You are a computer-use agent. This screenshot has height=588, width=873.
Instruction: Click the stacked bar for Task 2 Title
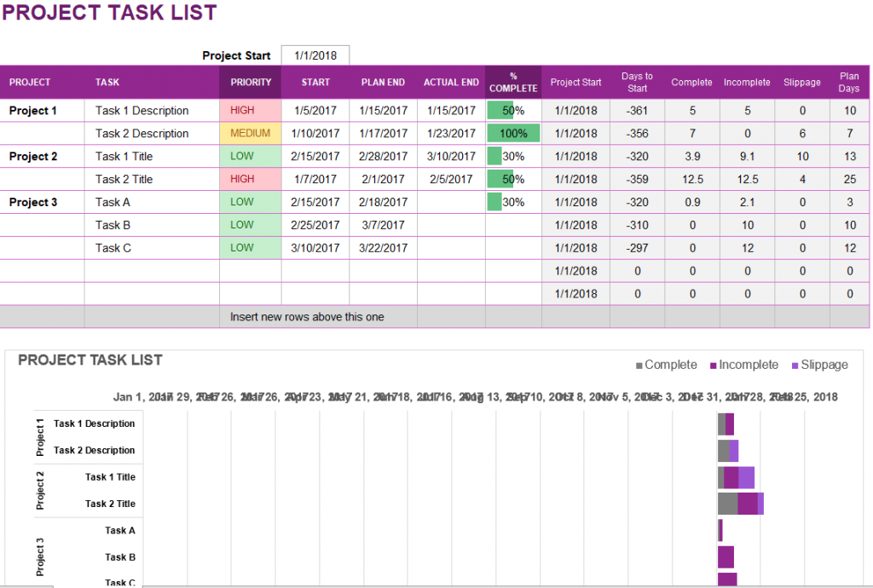click(739, 503)
